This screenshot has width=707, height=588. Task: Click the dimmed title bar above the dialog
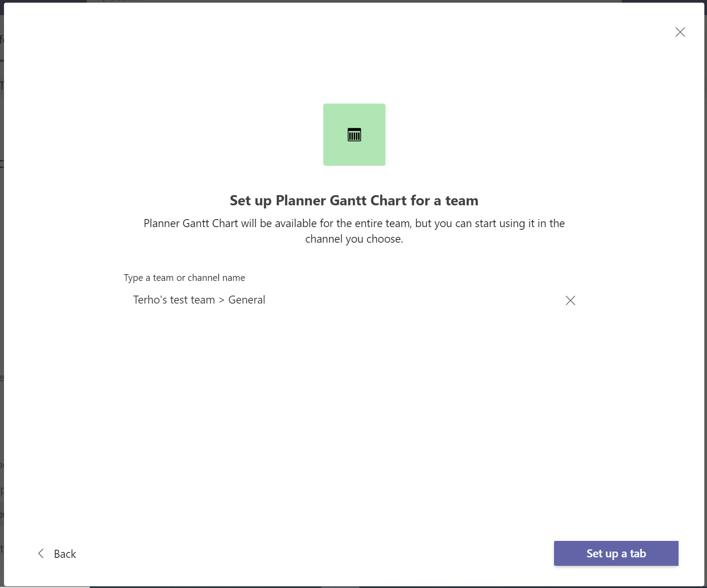[x=356, y=1]
